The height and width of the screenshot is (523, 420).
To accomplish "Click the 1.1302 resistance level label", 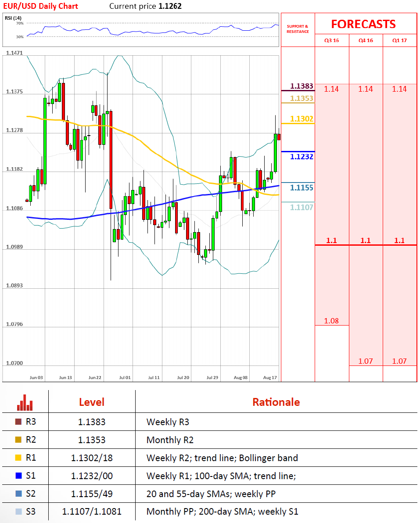I will pos(302,119).
